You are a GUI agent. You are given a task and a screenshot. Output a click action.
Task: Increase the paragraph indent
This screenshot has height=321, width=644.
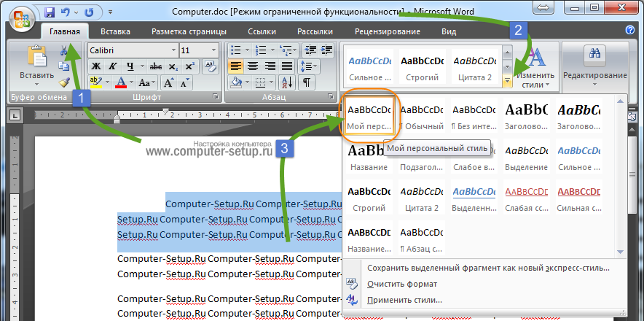coord(326,50)
